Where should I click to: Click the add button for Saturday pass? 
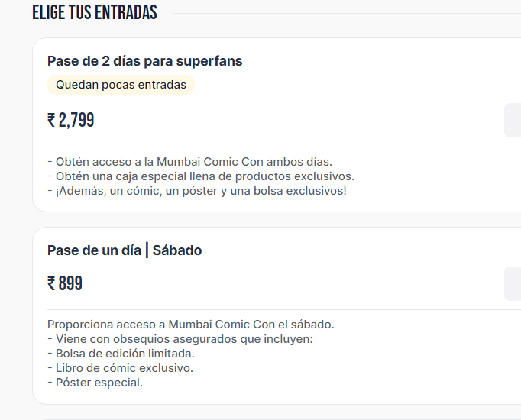(513, 283)
